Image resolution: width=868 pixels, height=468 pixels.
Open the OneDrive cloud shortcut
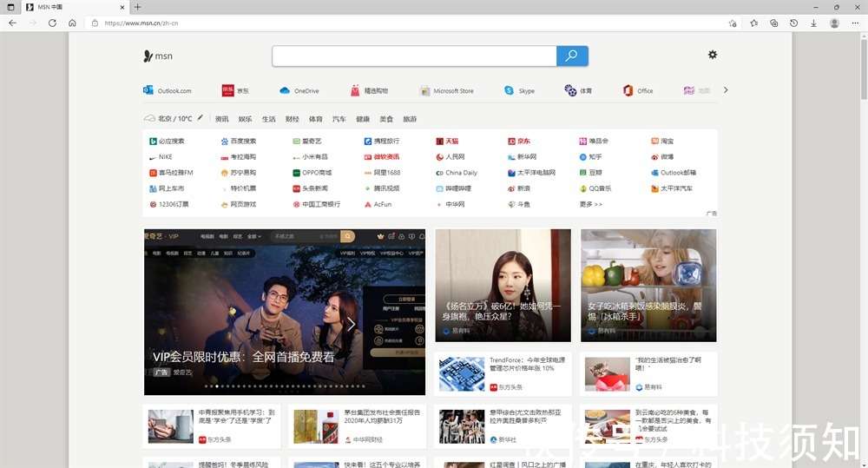pos(299,90)
